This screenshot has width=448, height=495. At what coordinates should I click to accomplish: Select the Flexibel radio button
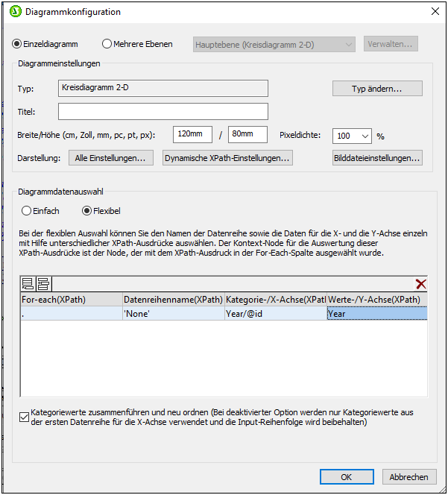(x=87, y=211)
